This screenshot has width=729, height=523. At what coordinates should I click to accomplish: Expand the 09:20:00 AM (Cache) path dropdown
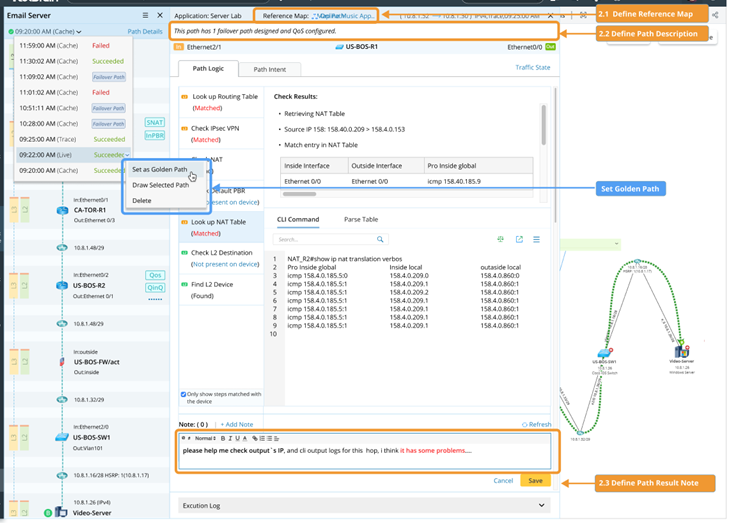click(x=78, y=31)
